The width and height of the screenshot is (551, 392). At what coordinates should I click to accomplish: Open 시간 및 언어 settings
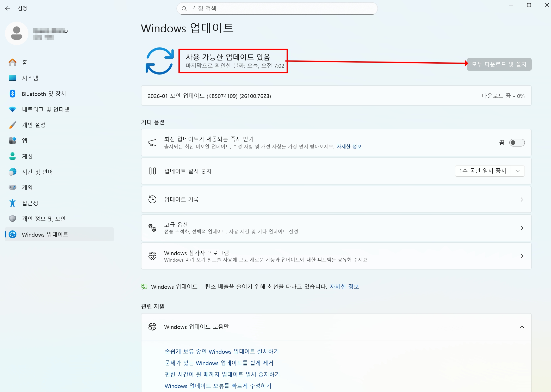point(59,172)
